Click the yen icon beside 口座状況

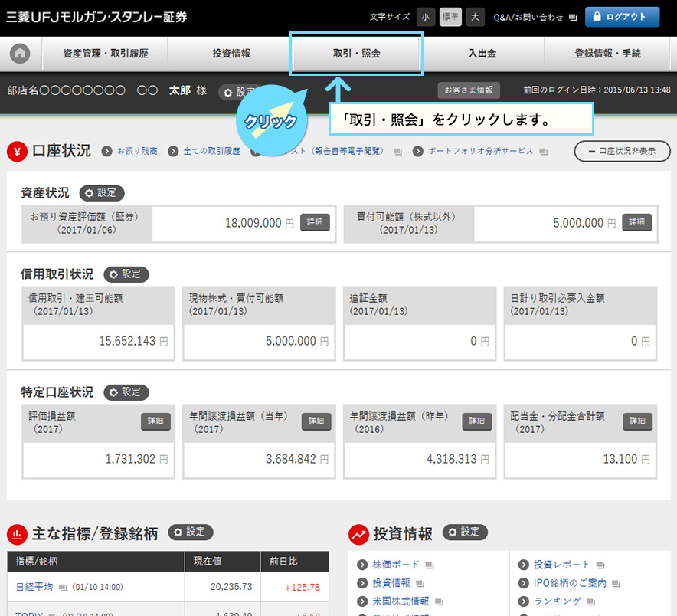pos(17,151)
